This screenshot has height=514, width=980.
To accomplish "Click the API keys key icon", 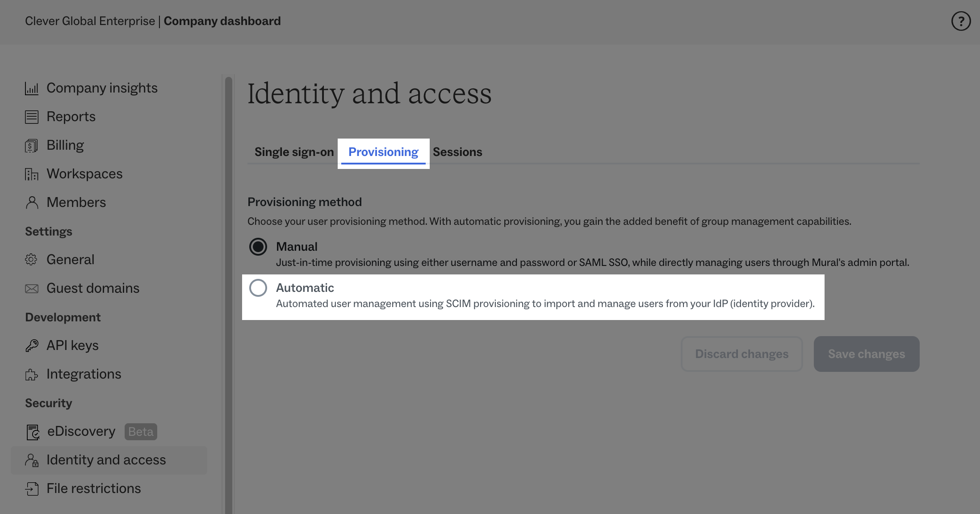I will pyautogui.click(x=32, y=345).
